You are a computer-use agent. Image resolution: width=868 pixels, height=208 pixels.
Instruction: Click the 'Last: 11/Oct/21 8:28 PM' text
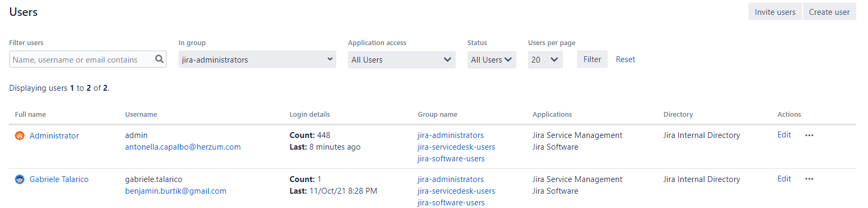click(333, 191)
